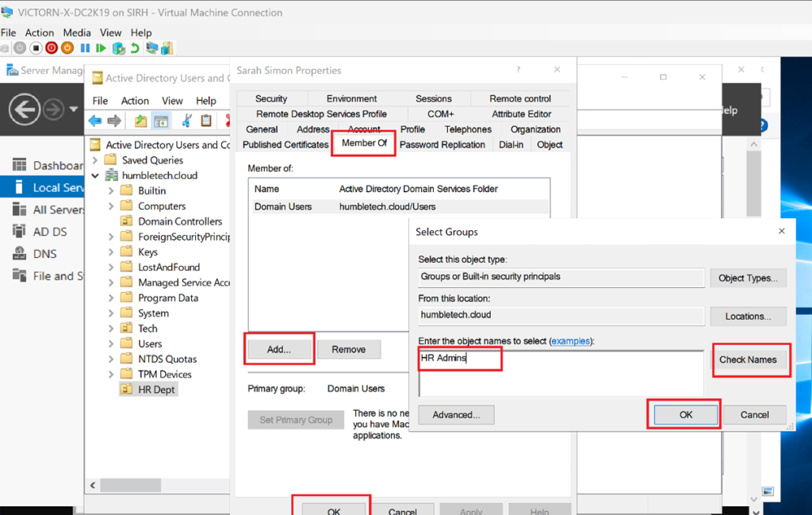
Task: Click the Up one level folder icon
Action: [140, 121]
